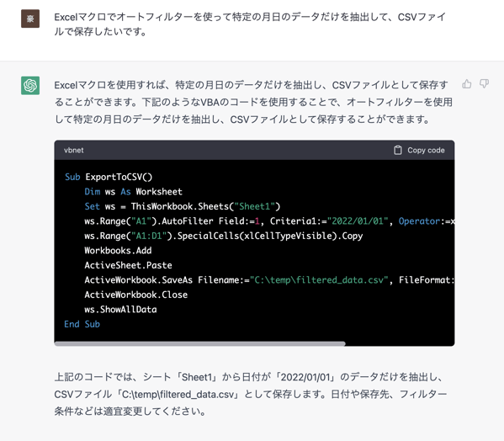Click the user's brown avatar icon

[x=30, y=19]
